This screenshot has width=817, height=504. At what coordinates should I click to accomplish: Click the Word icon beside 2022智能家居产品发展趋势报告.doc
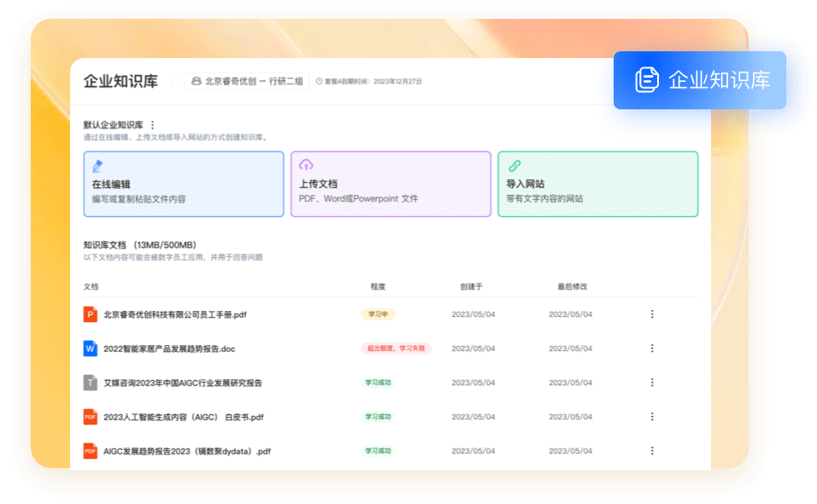click(89, 349)
